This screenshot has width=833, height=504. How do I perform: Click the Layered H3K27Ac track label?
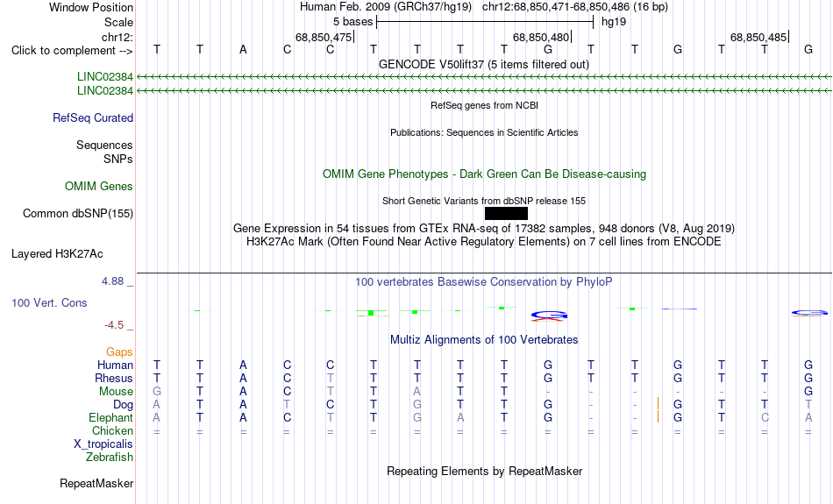tap(57, 254)
